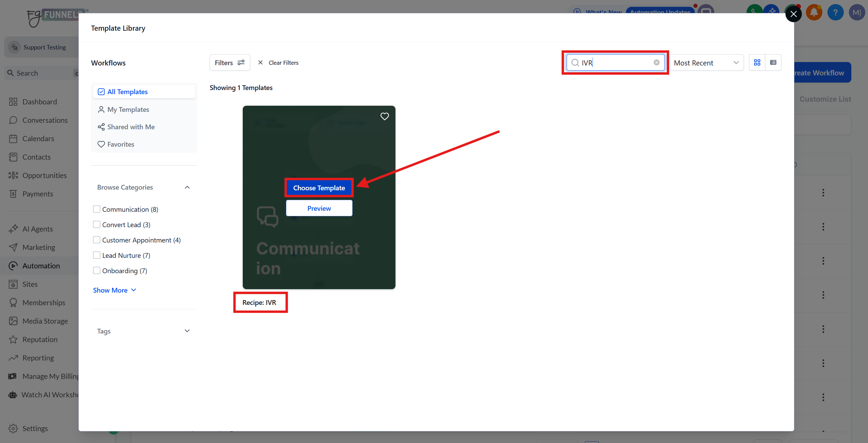
Task: Check the Communication (8) category
Action: (x=97, y=209)
